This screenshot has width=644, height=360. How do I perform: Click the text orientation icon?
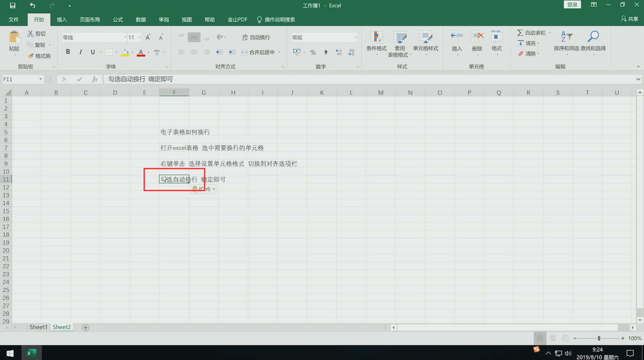[220, 38]
